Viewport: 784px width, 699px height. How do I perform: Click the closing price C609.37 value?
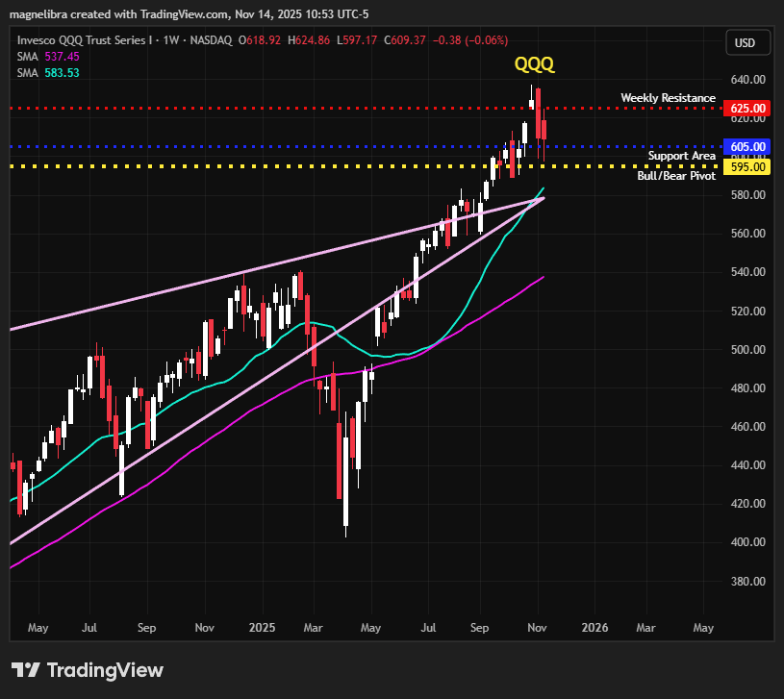404,40
